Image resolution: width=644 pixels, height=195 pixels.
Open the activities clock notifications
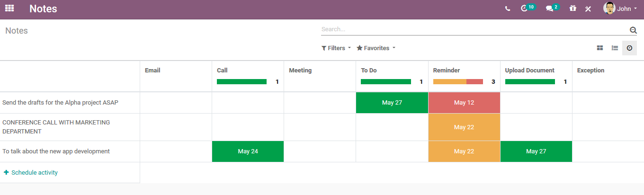(x=524, y=9)
